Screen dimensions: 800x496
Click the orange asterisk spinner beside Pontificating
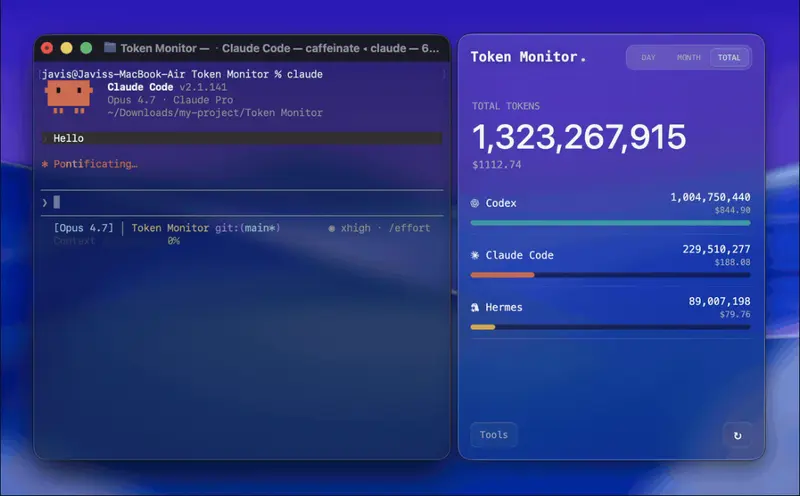[45, 164]
